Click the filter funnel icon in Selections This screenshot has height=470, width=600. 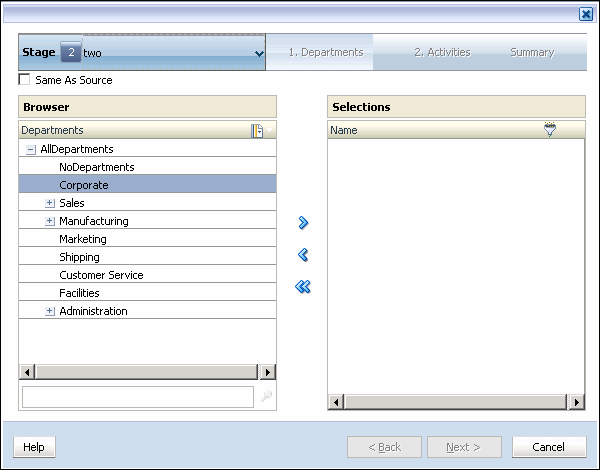coord(550,129)
